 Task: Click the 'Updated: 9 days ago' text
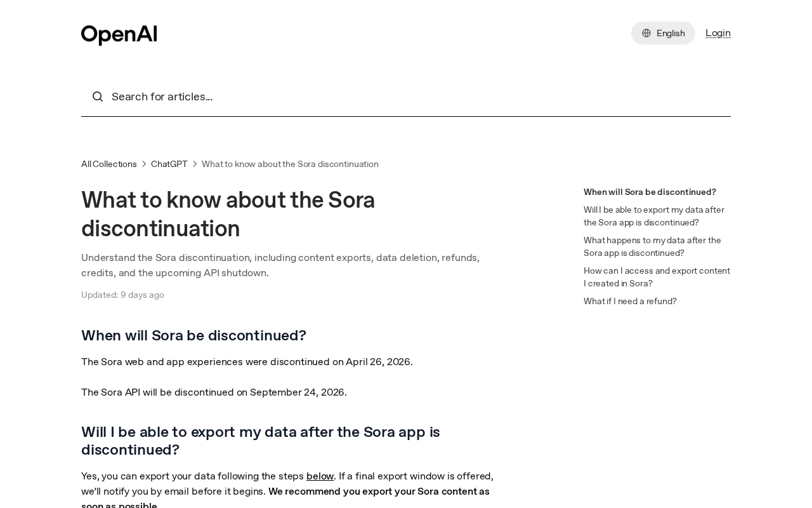[x=122, y=295]
